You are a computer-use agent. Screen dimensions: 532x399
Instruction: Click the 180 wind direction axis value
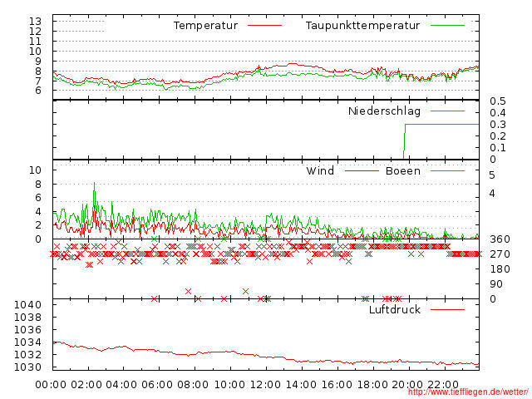tap(500, 269)
